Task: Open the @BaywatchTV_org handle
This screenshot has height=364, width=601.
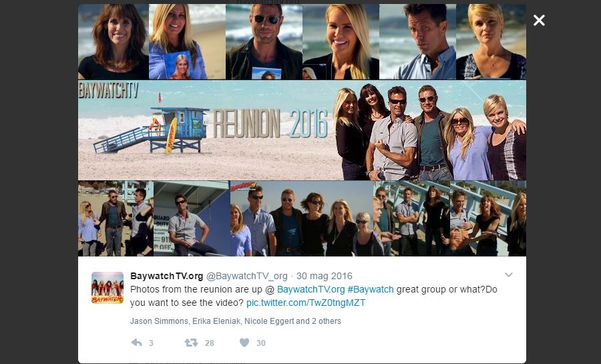Action: click(247, 276)
